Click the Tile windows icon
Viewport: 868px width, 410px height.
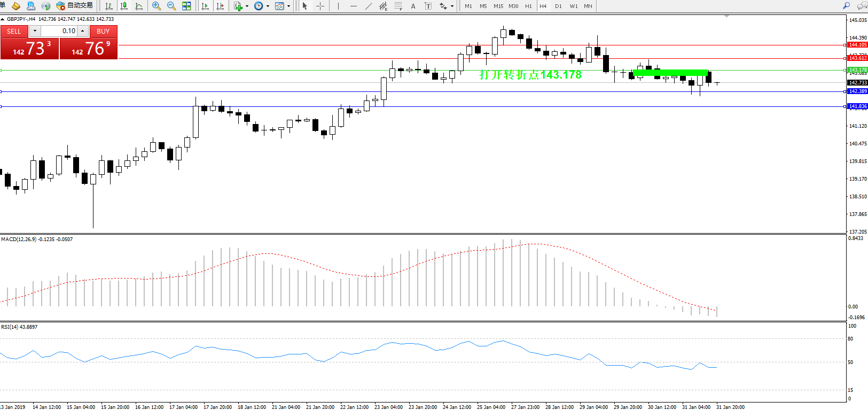click(x=186, y=6)
